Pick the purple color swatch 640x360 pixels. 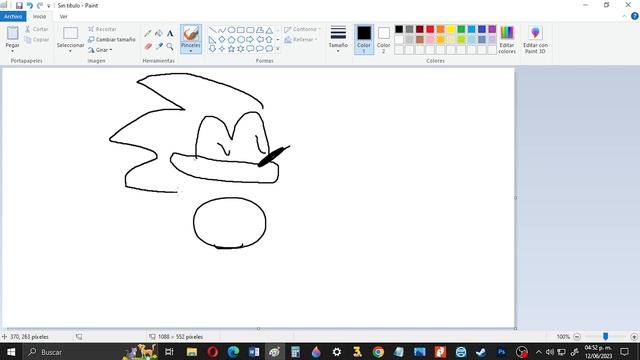[492, 29]
